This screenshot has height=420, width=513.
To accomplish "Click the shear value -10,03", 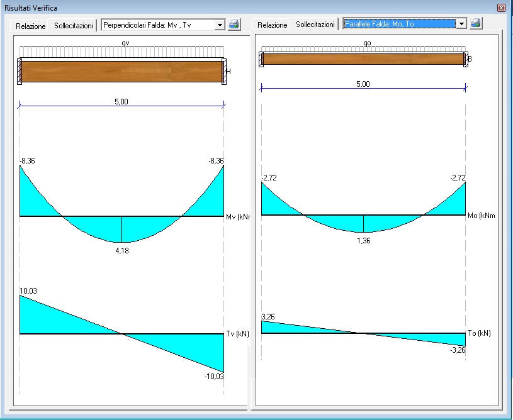I will coord(214,376).
